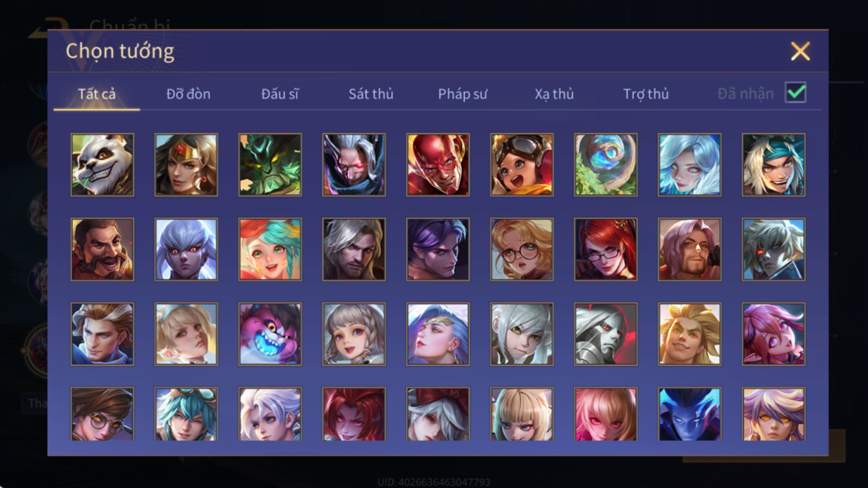
Task: Select the blonde girl with round glasses
Action: click(522, 249)
